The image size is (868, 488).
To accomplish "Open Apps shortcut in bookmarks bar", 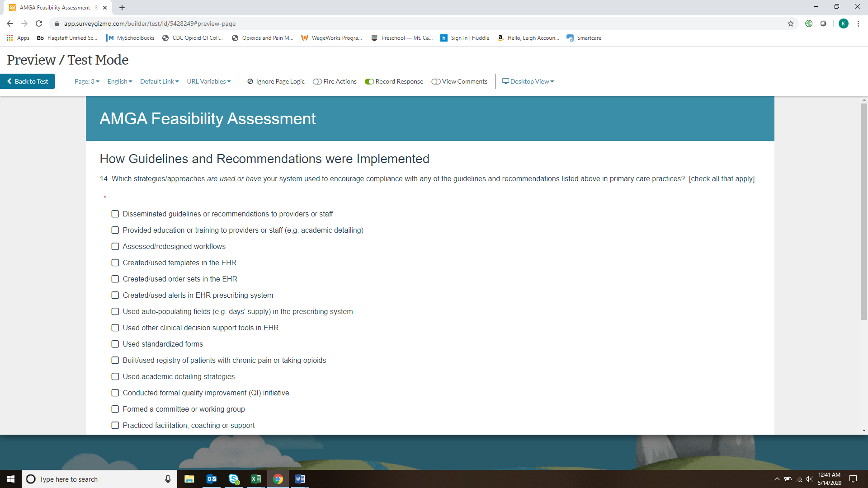I will pos(18,38).
